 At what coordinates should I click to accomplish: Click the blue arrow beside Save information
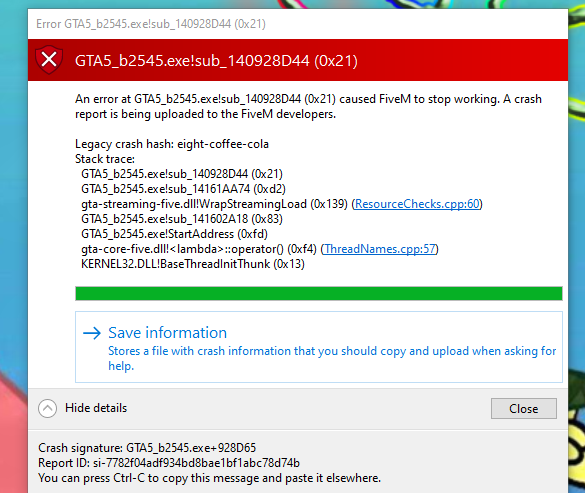click(x=92, y=333)
